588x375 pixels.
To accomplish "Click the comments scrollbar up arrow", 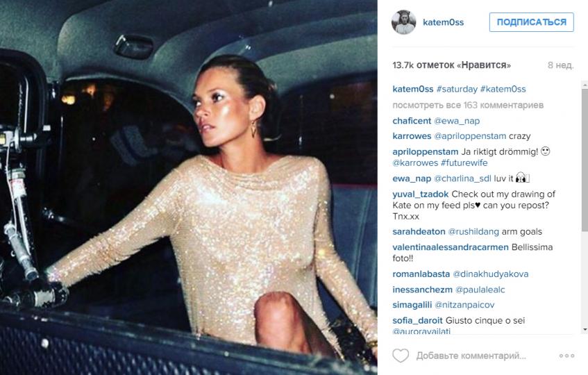I will [585, 85].
